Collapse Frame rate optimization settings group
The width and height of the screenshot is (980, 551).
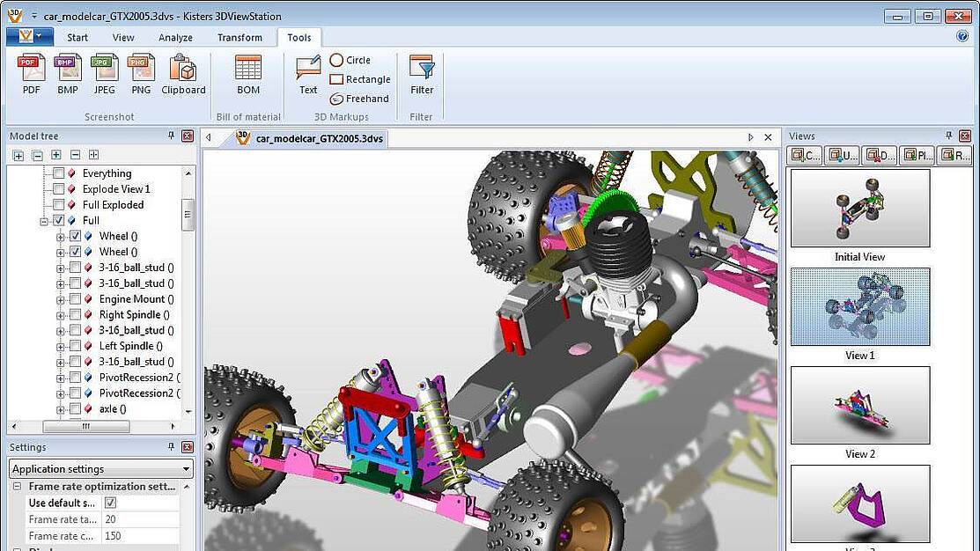[18, 486]
